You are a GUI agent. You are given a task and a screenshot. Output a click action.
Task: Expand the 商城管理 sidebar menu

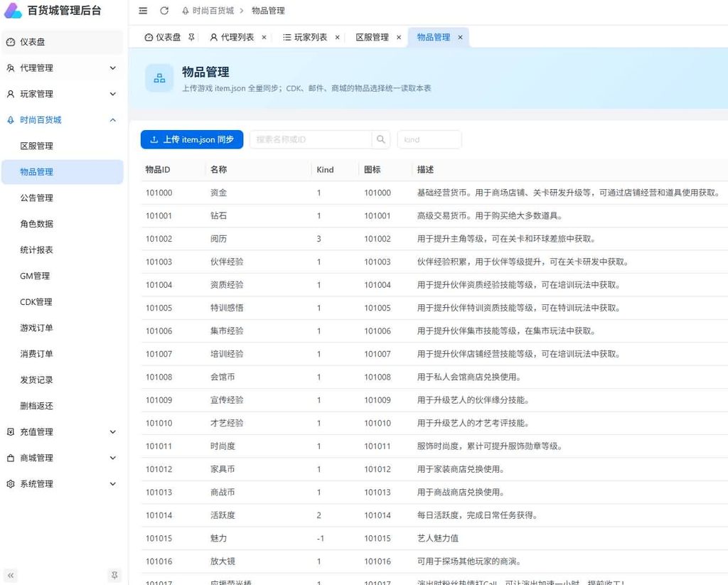[63, 458]
